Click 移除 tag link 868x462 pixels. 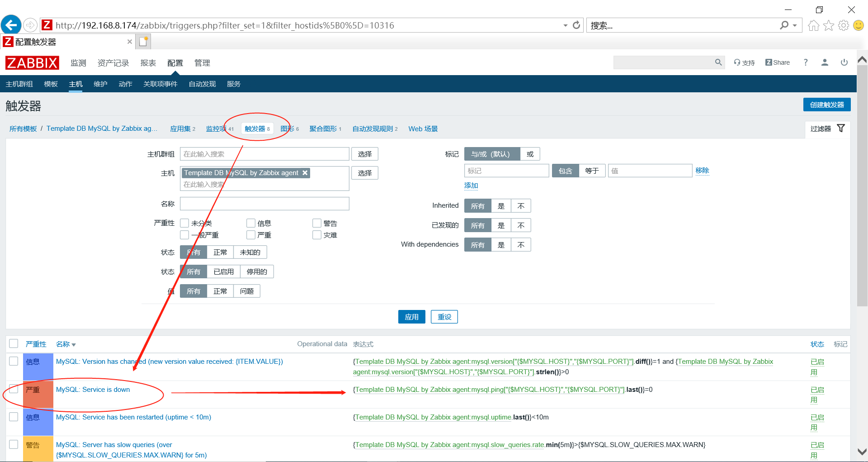pos(702,171)
